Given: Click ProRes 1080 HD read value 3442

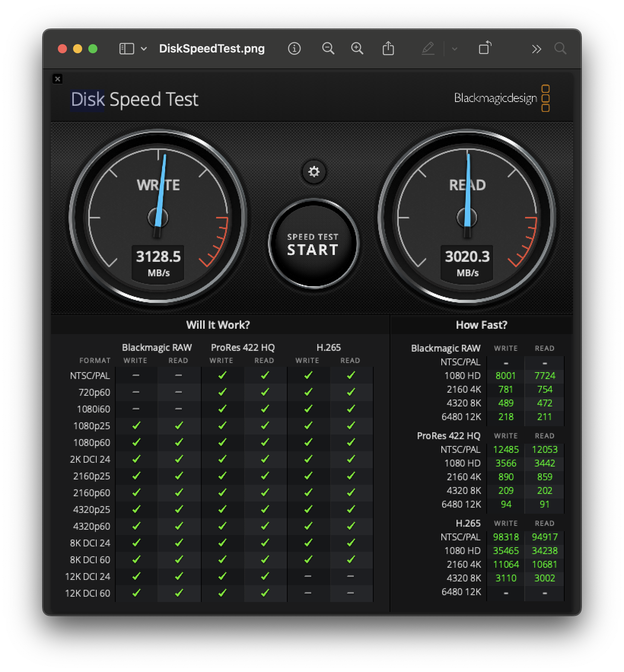Looking at the screenshot, I should coord(544,463).
